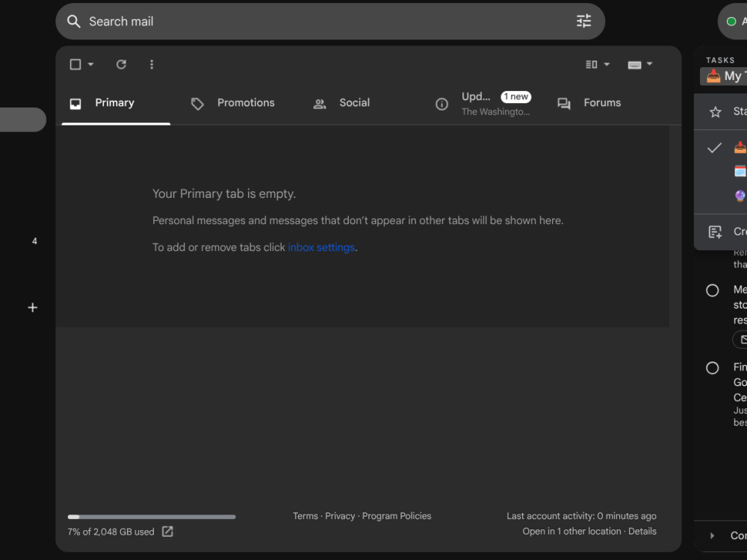747x560 pixels.
Task: Click 'Open in 1 other location' text
Action: 571,531
